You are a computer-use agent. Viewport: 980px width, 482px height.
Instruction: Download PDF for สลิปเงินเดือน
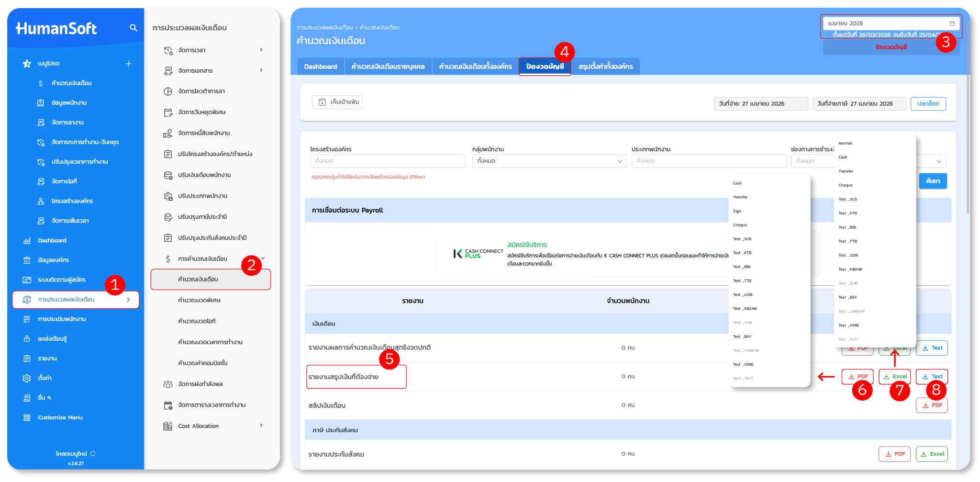[x=932, y=405]
